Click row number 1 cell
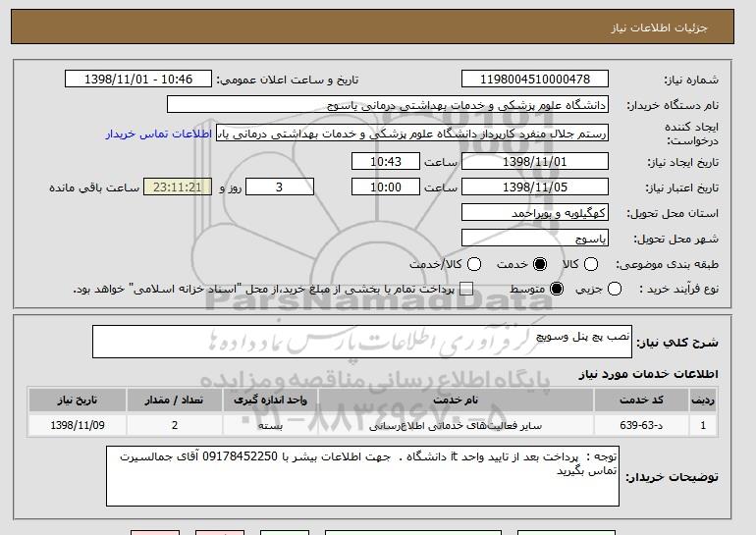 (703, 426)
